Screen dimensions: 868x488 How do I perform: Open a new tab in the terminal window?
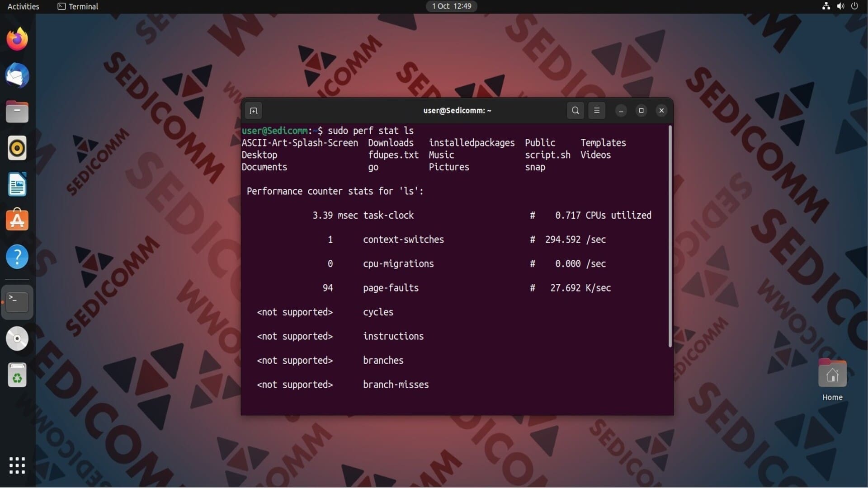click(x=254, y=111)
